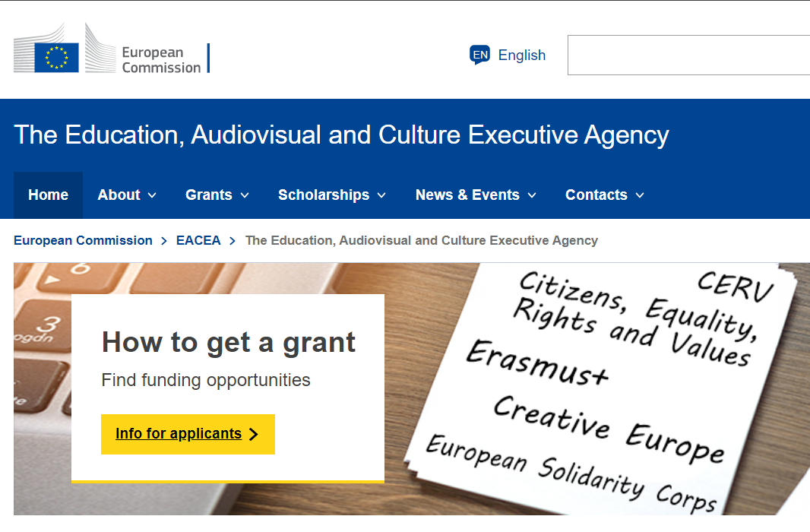
Task: Focus the search input field
Action: pos(688,55)
